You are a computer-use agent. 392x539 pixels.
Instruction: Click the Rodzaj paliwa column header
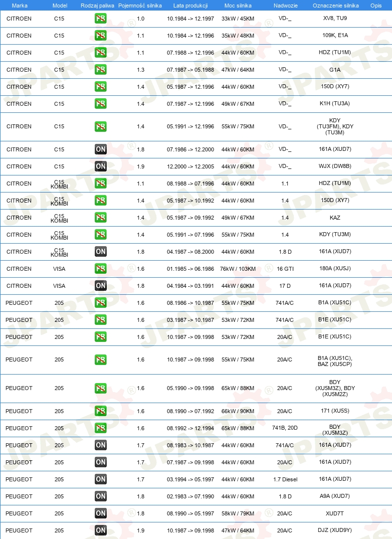[97, 6]
